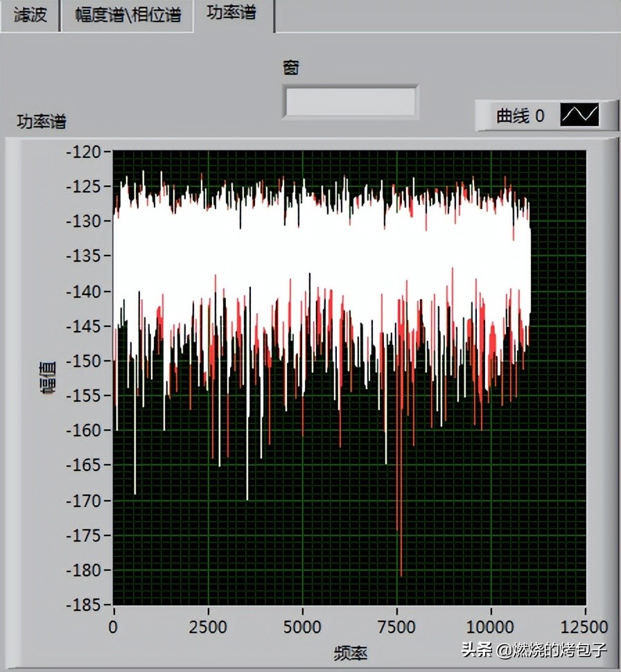Click the 频率 x-axis name label
Viewport: 621px width, 672px height.
(x=350, y=652)
